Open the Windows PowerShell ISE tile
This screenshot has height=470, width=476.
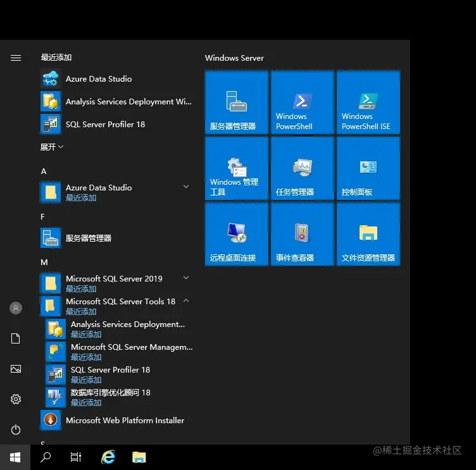[x=368, y=102]
